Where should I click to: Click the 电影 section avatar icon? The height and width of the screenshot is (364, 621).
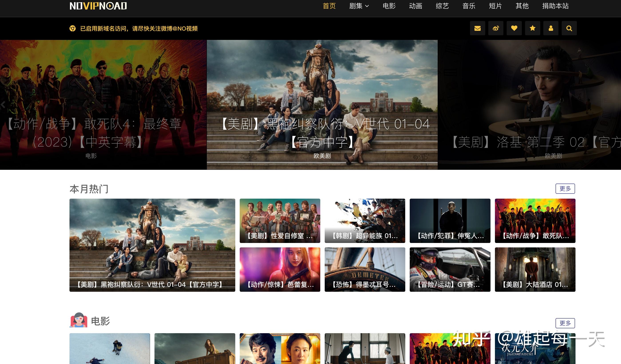[x=79, y=320]
